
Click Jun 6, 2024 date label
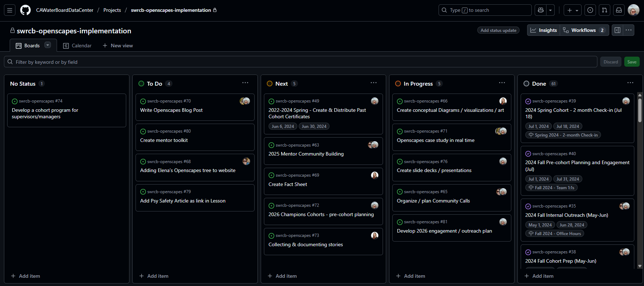(283, 127)
